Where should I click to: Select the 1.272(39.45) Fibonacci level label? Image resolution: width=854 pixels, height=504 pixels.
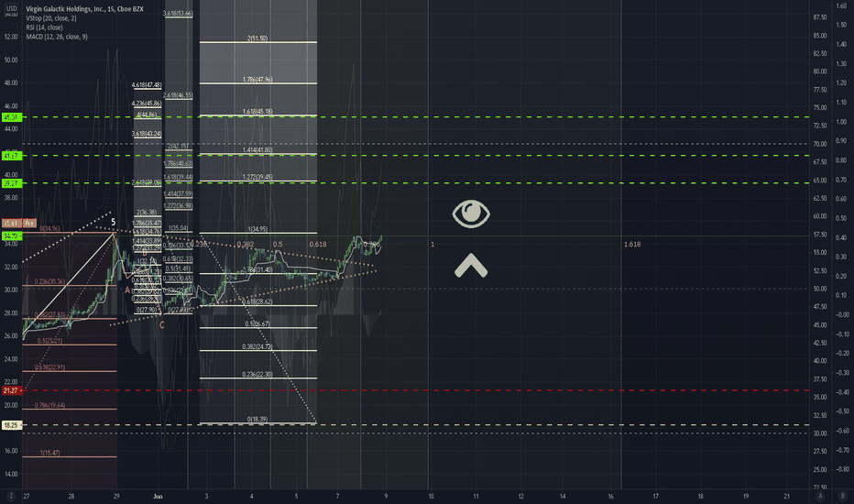click(257, 177)
